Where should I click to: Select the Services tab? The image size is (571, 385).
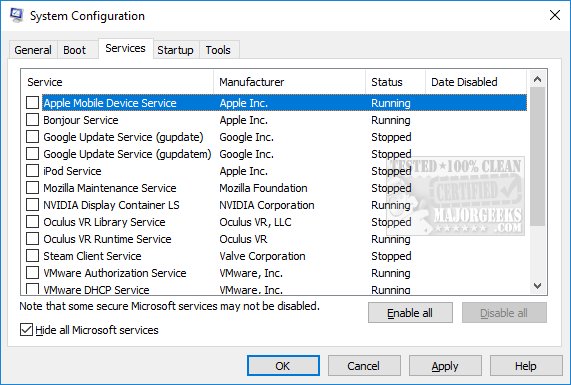click(x=125, y=48)
